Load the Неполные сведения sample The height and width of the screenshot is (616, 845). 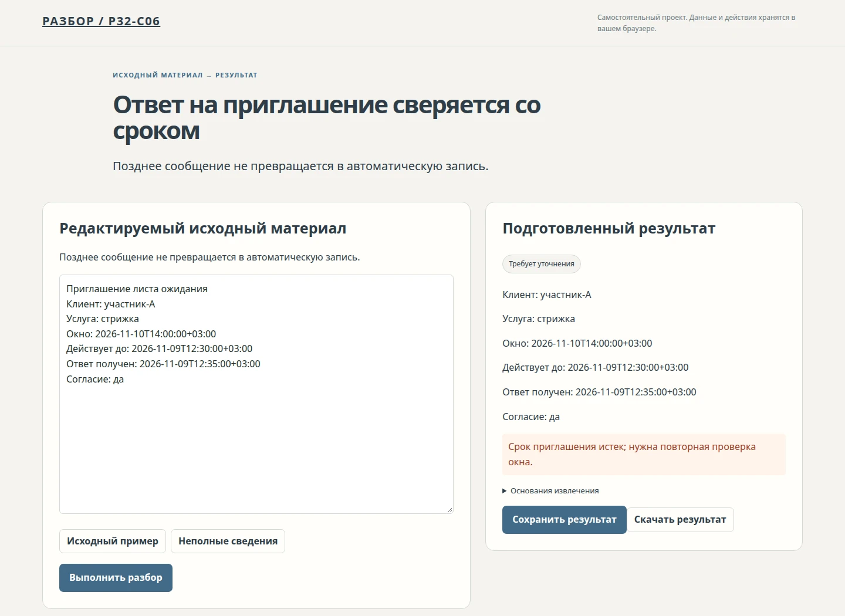(228, 541)
